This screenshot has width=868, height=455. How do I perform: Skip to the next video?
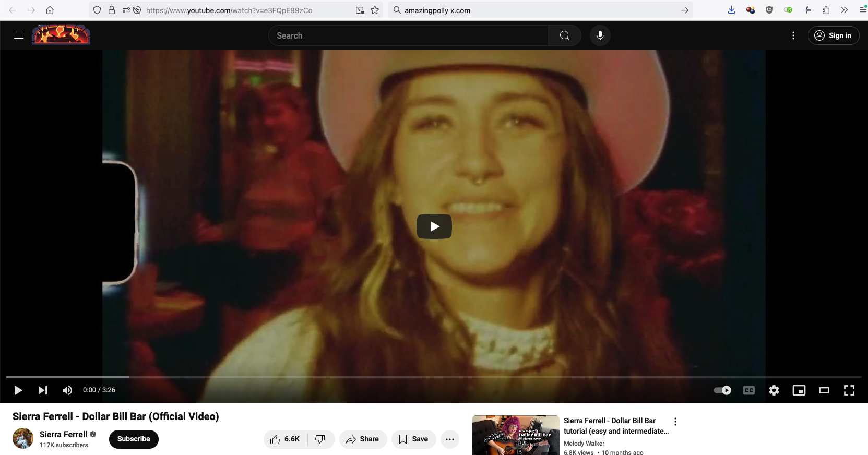43,390
